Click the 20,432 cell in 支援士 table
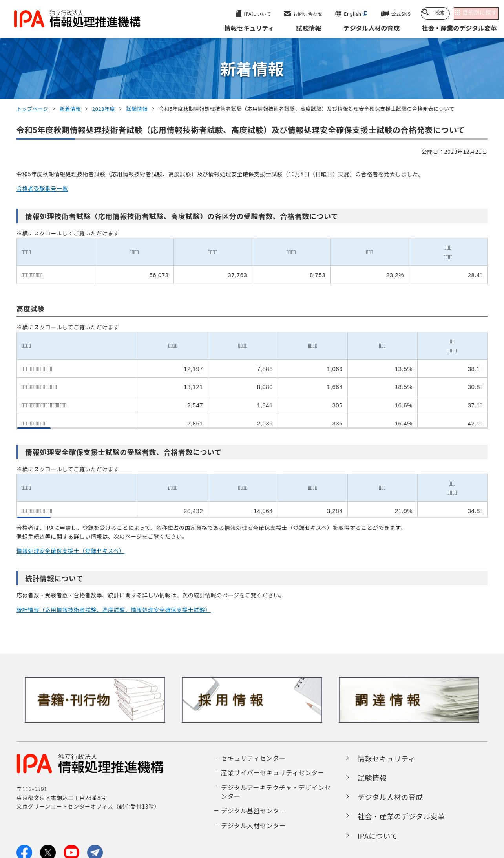 (x=173, y=510)
